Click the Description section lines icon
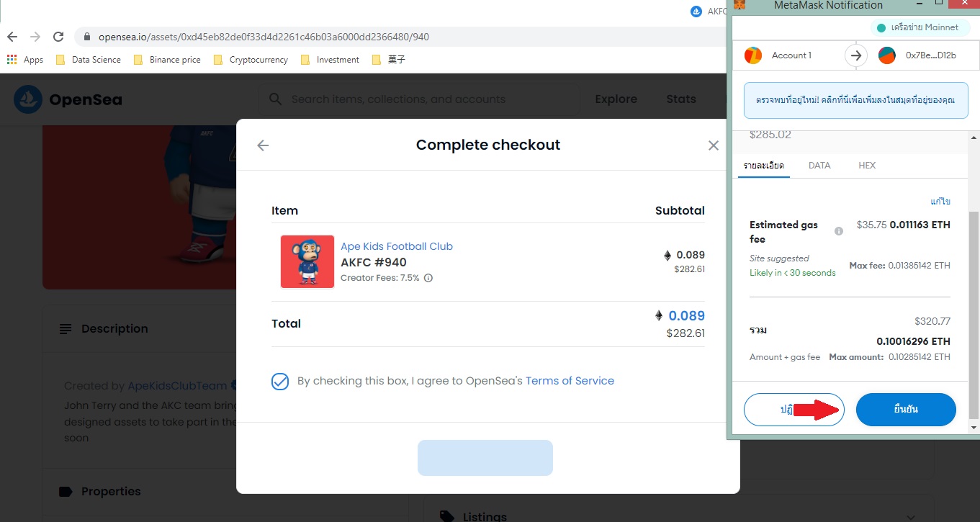 [x=66, y=329]
